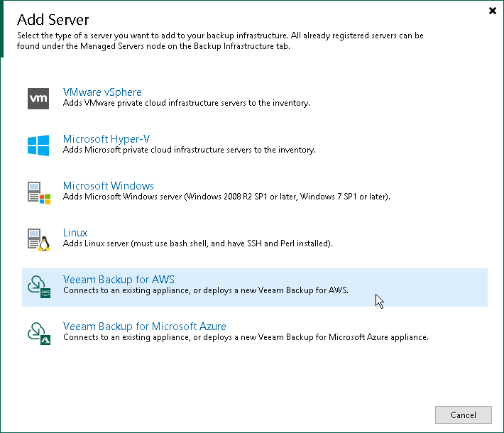The width and height of the screenshot is (504, 433).
Task: Click the Add Server heading
Action: pos(53,20)
